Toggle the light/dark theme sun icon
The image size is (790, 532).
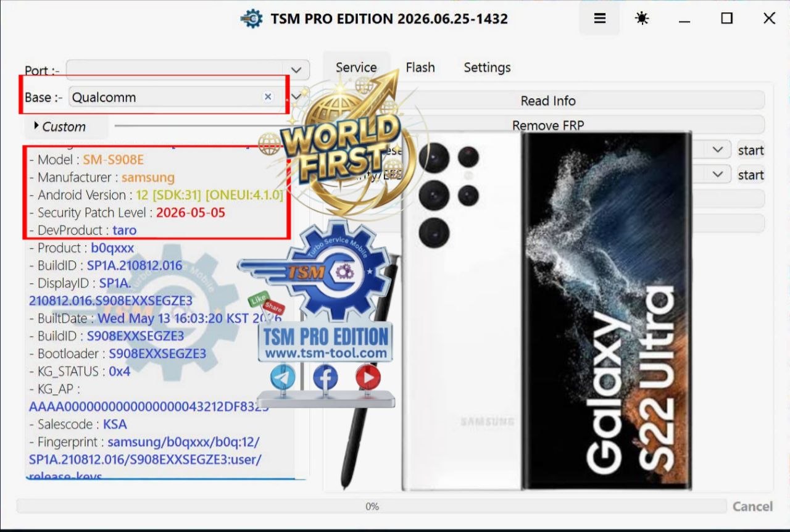pos(642,19)
